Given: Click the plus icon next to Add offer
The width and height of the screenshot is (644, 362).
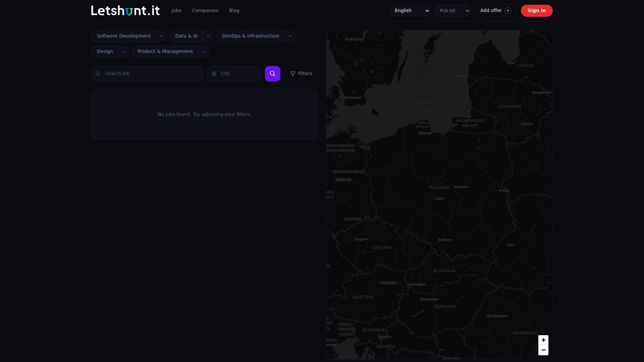Looking at the screenshot, I should click(x=508, y=10).
